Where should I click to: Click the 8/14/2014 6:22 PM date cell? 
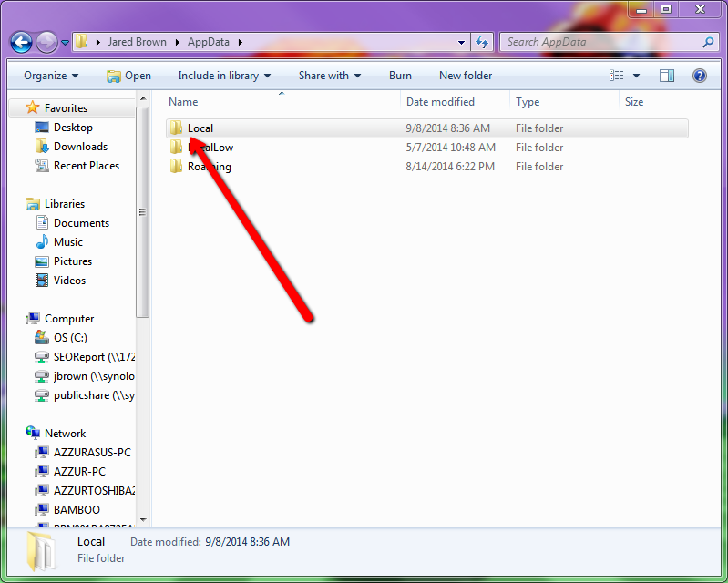[450, 167]
